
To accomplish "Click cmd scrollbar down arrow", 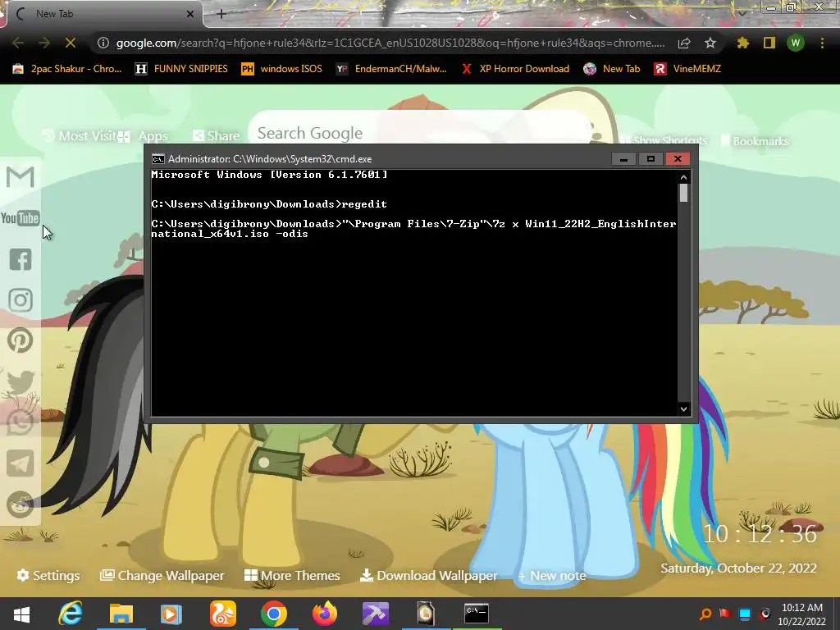I will click(x=683, y=409).
